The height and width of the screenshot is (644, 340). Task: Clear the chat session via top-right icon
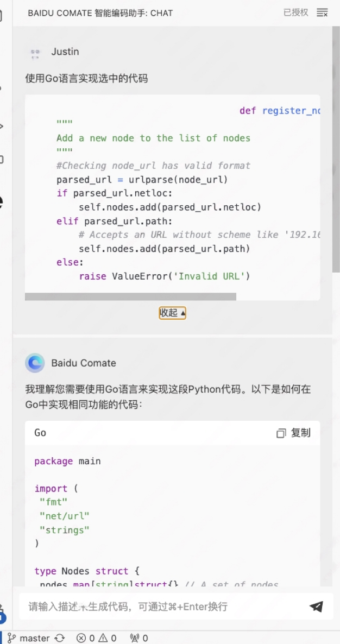(x=322, y=12)
